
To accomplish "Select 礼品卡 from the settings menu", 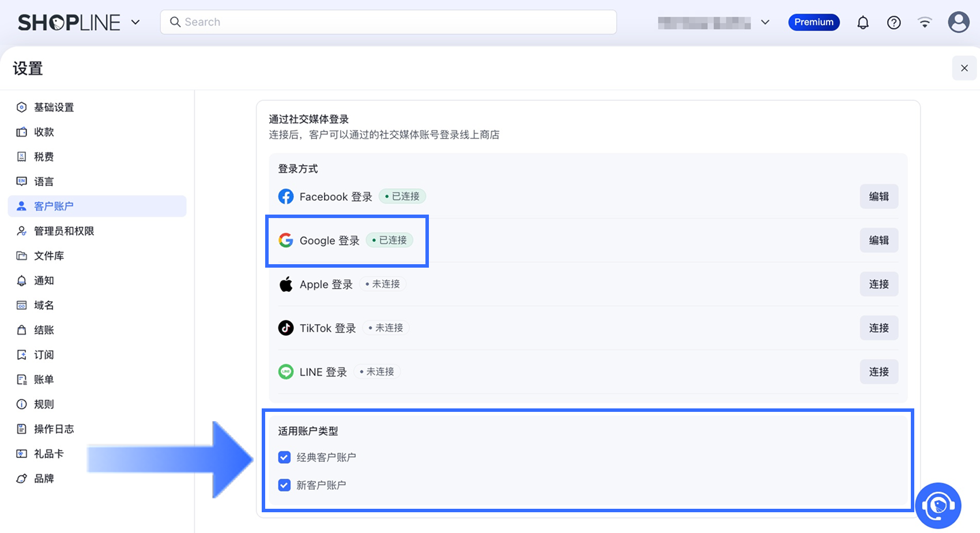I will [x=48, y=454].
